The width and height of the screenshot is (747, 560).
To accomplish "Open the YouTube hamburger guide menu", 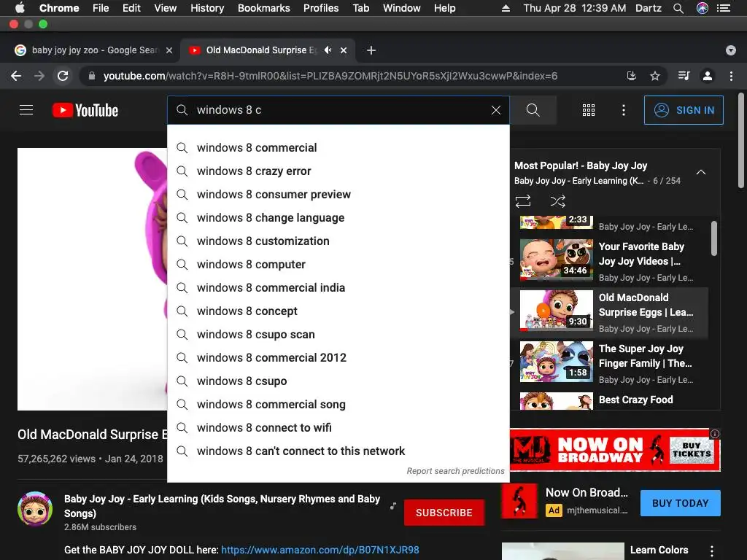I will coord(26,110).
